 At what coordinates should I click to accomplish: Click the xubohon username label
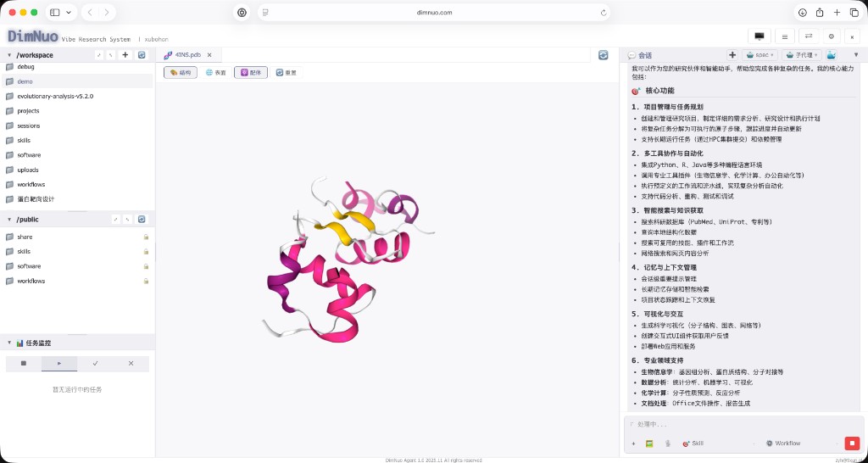point(156,39)
